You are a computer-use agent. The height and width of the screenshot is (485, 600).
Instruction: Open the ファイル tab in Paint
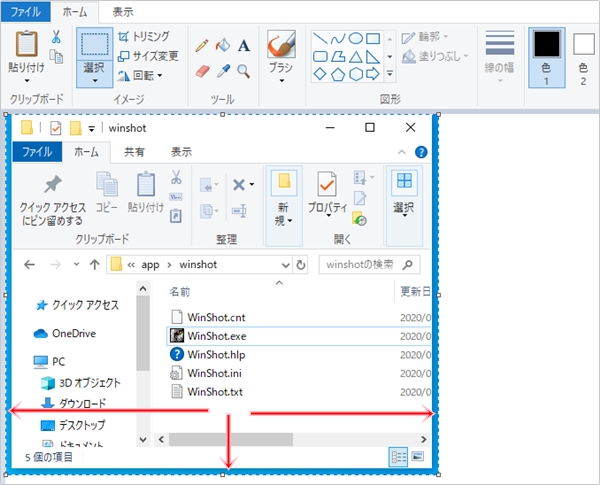click(26, 12)
